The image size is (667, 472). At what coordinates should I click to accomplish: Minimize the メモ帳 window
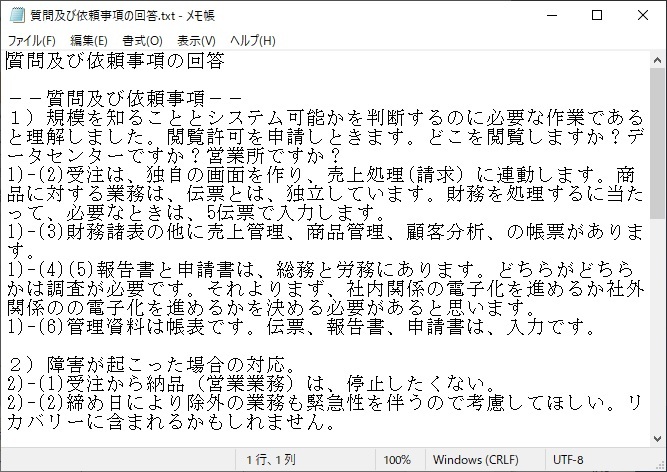(551, 15)
